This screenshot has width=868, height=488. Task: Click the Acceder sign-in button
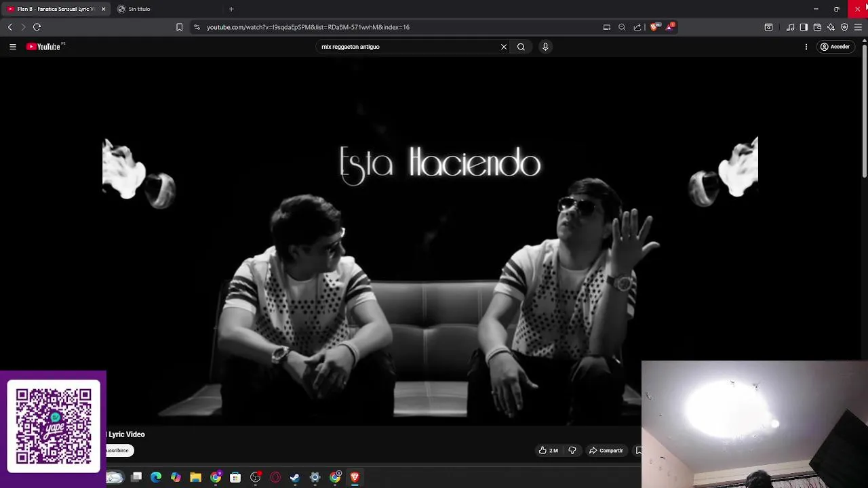[x=835, y=47]
